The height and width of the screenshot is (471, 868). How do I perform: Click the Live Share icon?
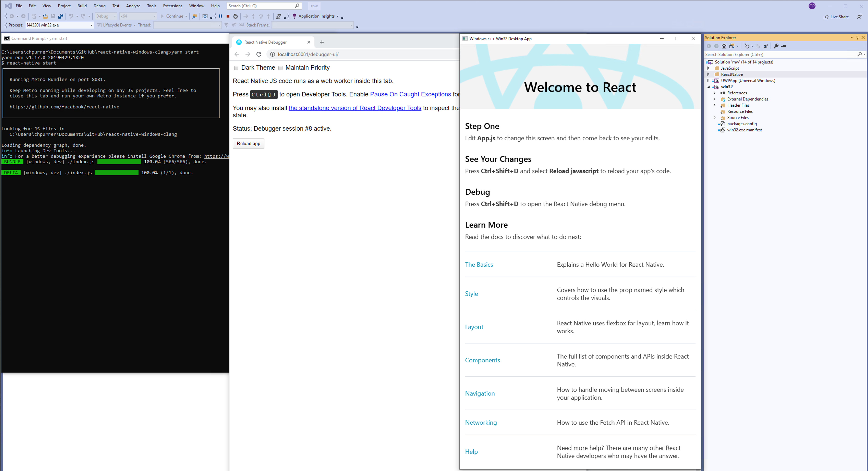coord(826,17)
